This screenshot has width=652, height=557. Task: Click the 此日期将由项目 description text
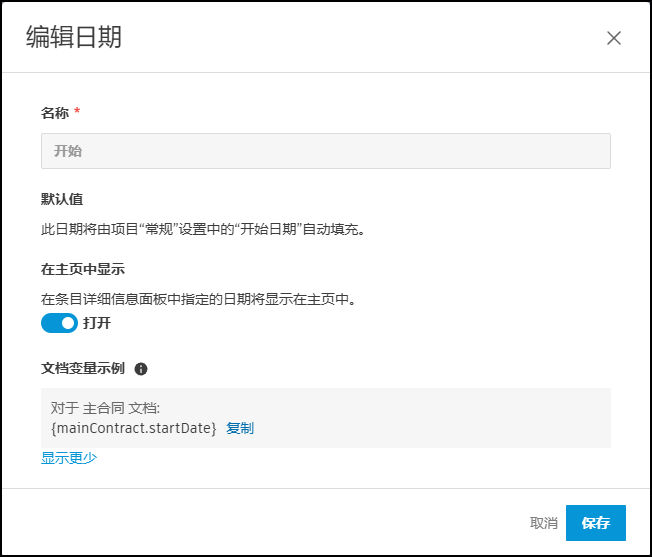click(203, 229)
